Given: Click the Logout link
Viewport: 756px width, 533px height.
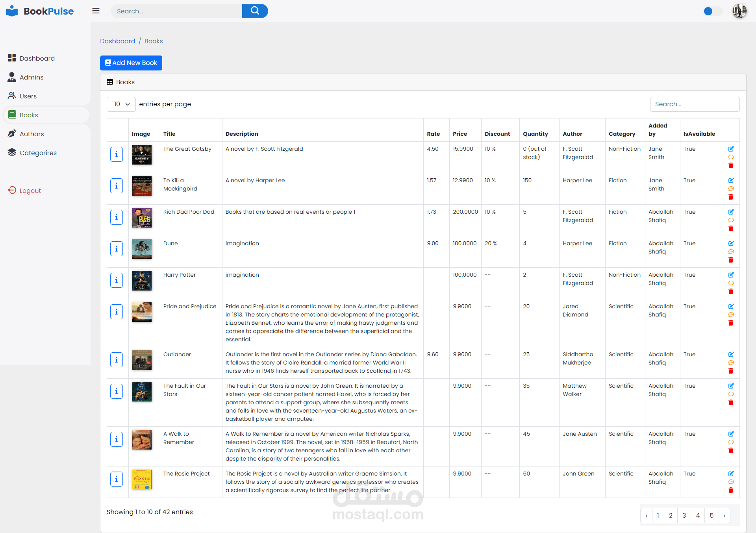Looking at the screenshot, I should pos(30,191).
